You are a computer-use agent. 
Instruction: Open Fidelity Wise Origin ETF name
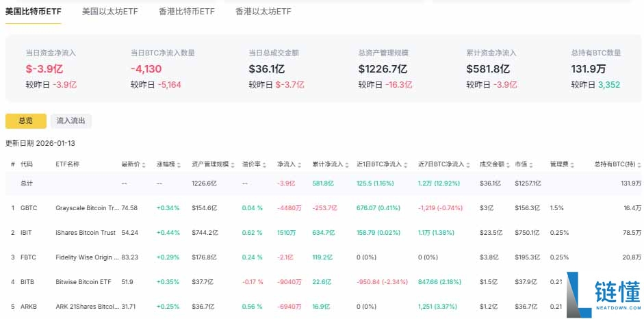(88, 257)
